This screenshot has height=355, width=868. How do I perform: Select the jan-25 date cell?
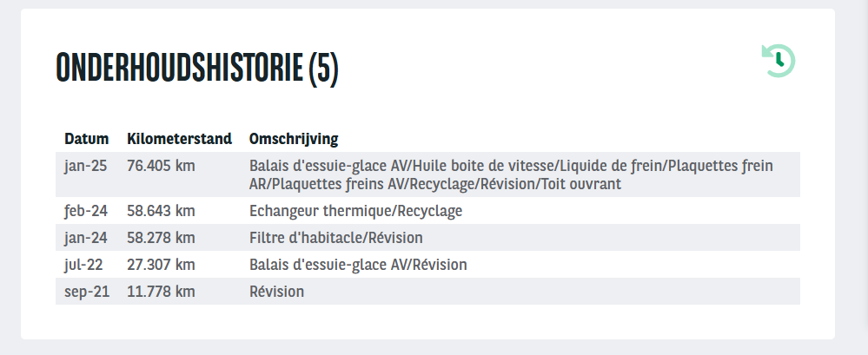tap(86, 166)
